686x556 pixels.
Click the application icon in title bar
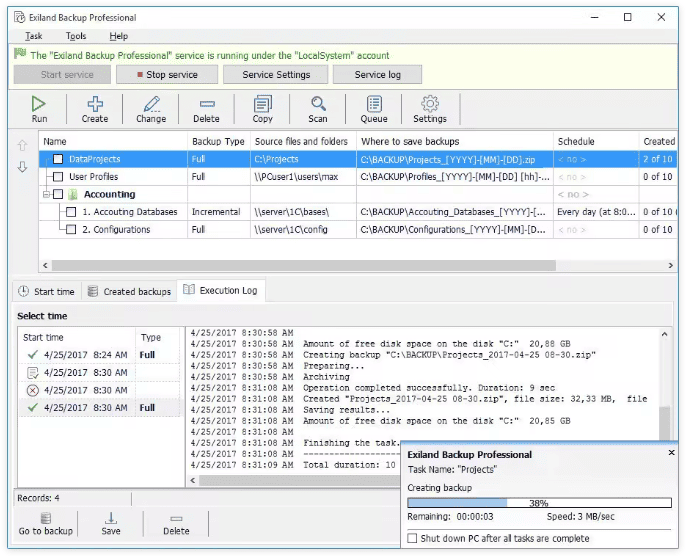pyautogui.click(x=19, y=17)
